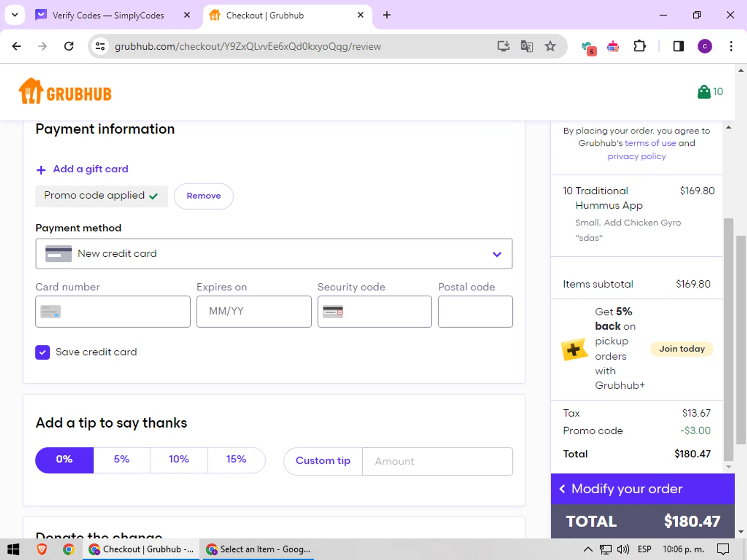The width and height of the screenshot is (747, 560).
Task: Open the green shopping bag cart icon
Action: [x=704, y=92]
